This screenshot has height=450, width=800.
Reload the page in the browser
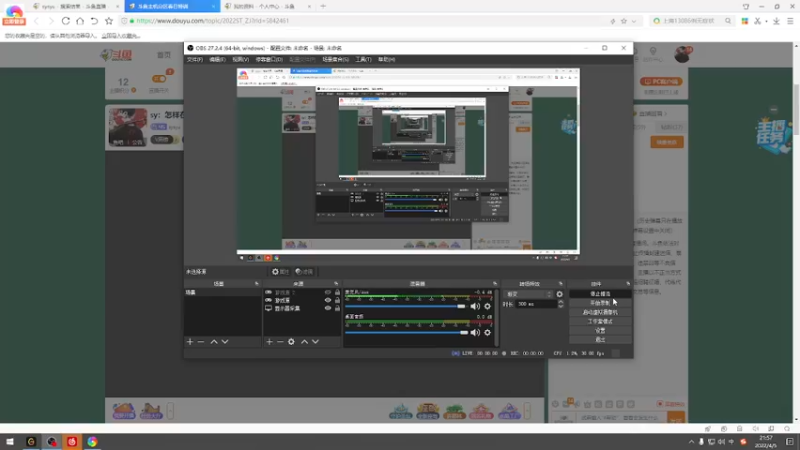point(66,21)
